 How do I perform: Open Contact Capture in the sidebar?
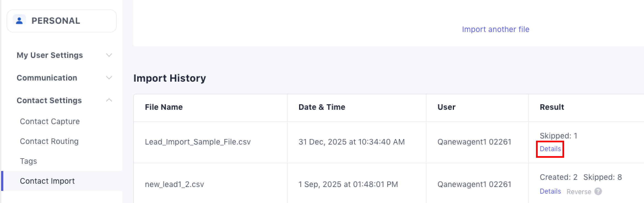[x=50, y=121]
